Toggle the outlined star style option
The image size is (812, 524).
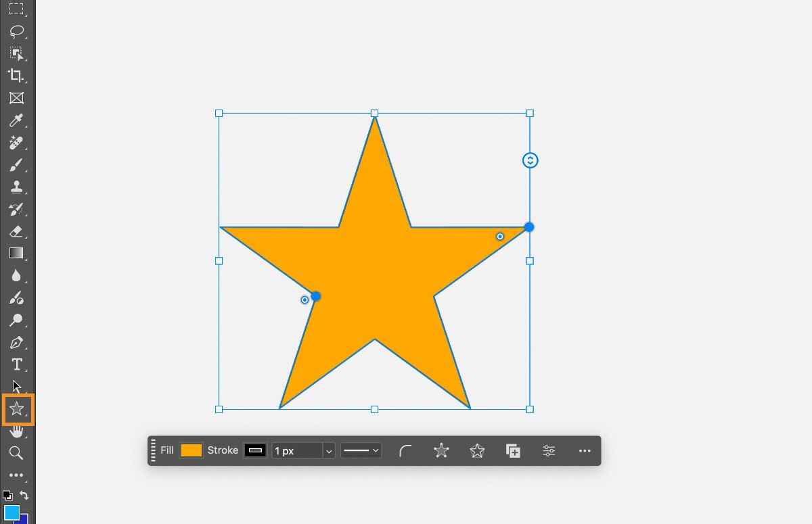point(476,450)
